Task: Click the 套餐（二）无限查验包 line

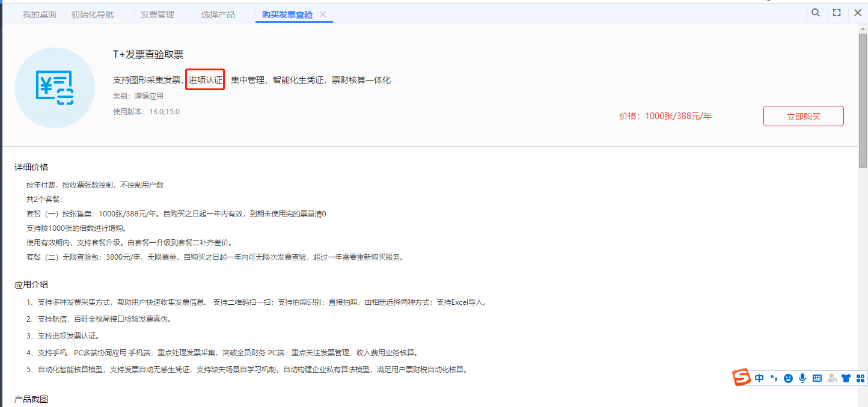Action: [215, 257]
